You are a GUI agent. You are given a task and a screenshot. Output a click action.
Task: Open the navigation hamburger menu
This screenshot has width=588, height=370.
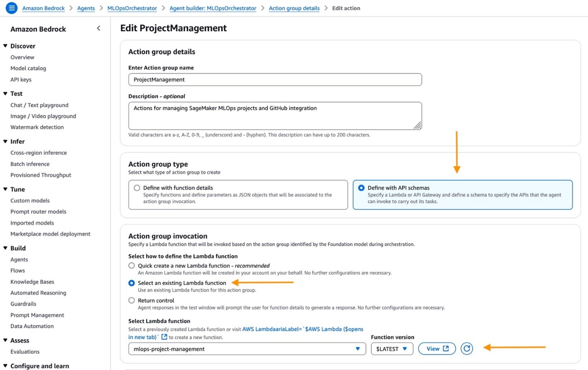pyautogui.click(x=11, y=8)
